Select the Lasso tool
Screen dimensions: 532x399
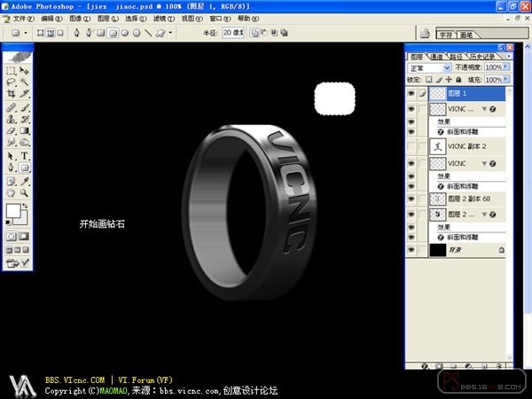point(11,82)
